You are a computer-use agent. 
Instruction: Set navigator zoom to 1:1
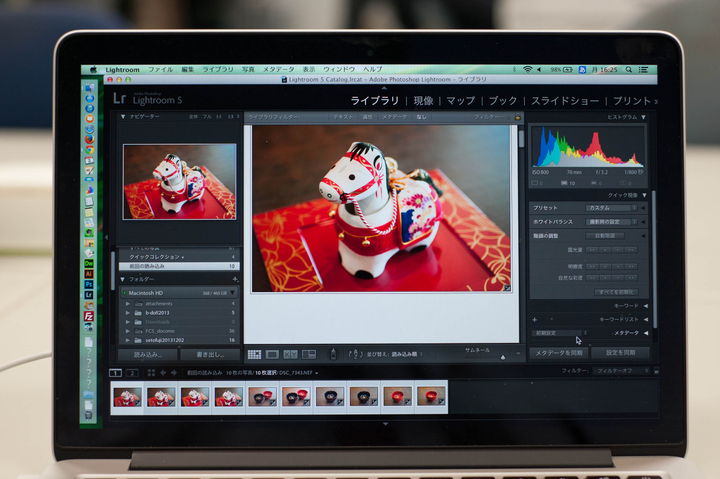(x=219, y=117)
